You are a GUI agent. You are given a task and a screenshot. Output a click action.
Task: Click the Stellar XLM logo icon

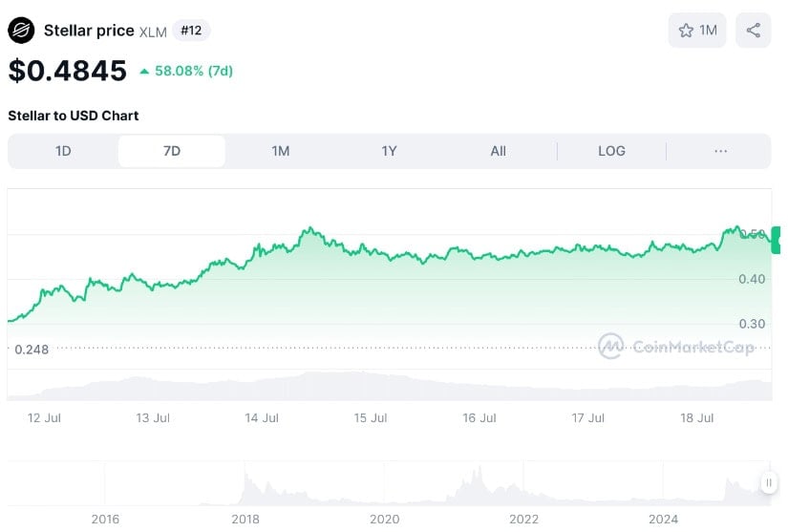coord(21,31)
